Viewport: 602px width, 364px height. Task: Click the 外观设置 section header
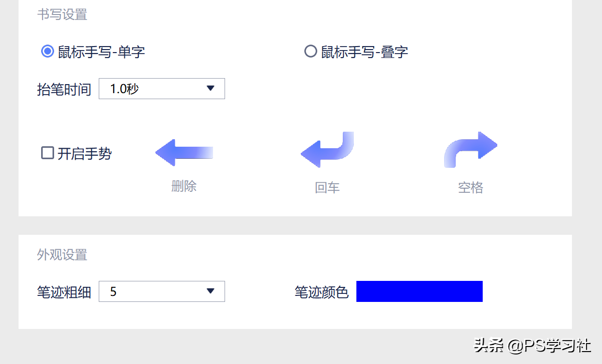pyautogui.click(x=62, y=255)
